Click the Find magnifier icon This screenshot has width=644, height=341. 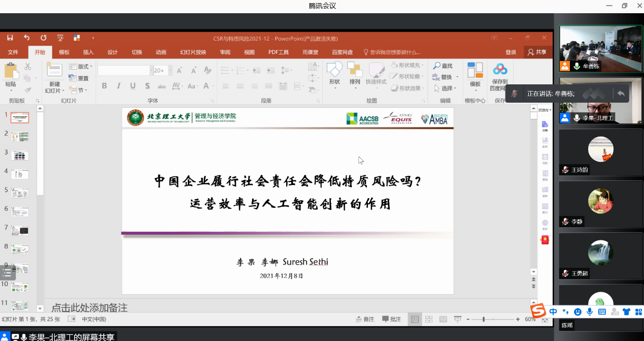442,66
